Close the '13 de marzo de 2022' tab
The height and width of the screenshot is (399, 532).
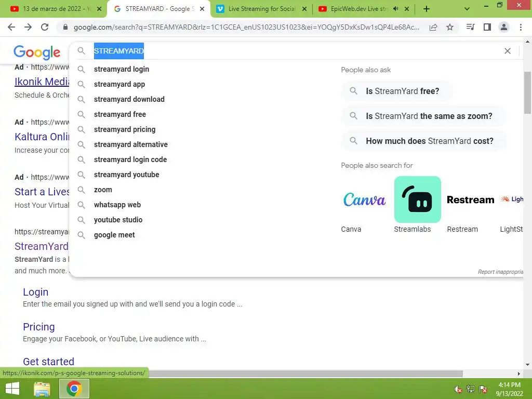99,9
